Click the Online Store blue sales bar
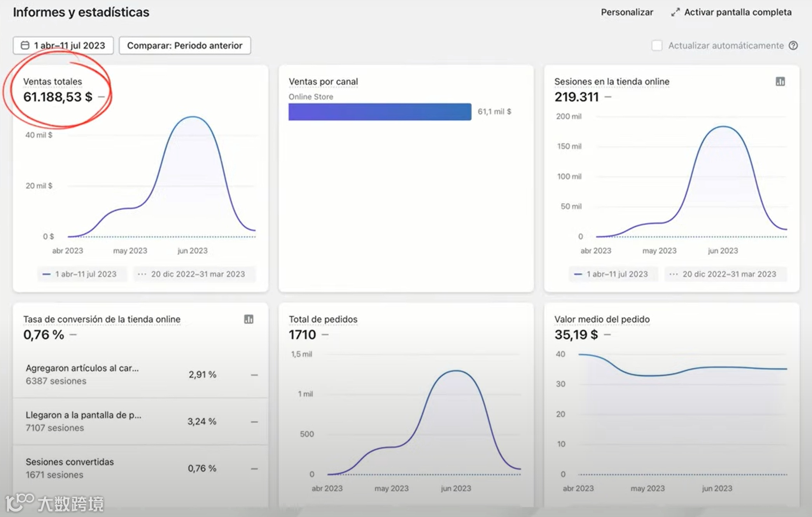This screenshot has height=517, width=812. click(380, 112)
